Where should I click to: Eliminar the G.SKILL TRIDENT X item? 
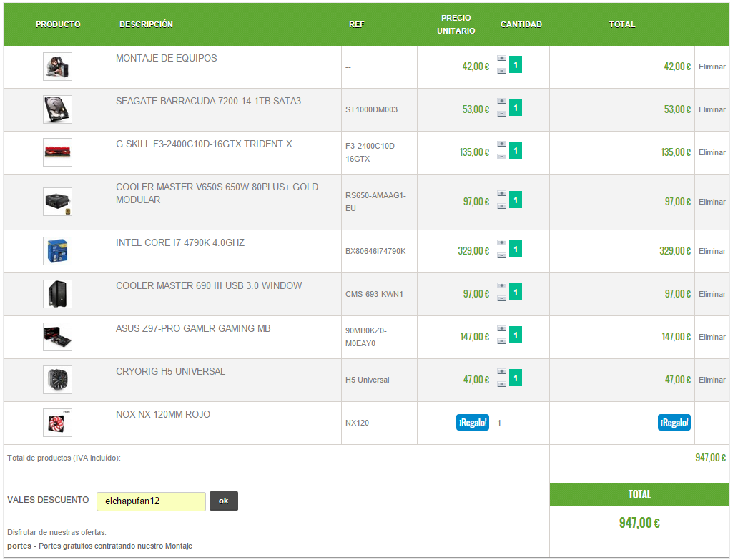(x=712, y=153)
